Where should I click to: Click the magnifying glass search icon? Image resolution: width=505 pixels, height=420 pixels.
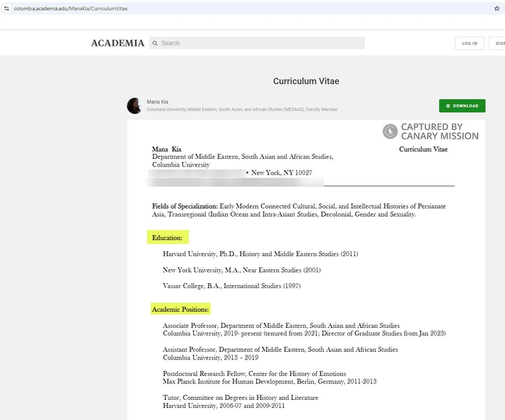click(x=155, y=44)
